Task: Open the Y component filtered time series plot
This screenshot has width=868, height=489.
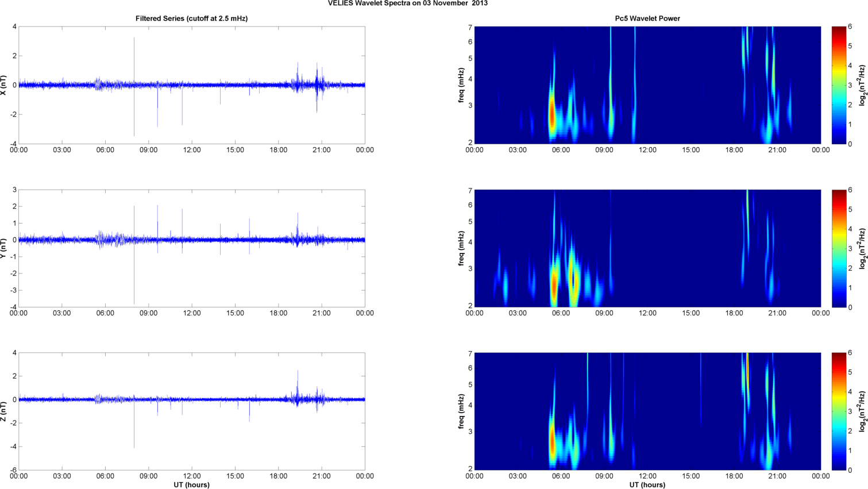Action: click(192, 248)
